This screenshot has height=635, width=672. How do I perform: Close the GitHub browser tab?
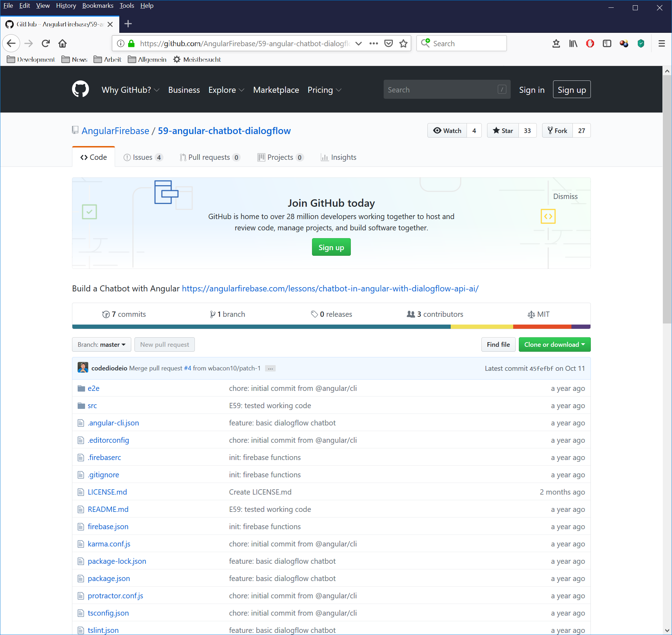(x=110, y=24)
